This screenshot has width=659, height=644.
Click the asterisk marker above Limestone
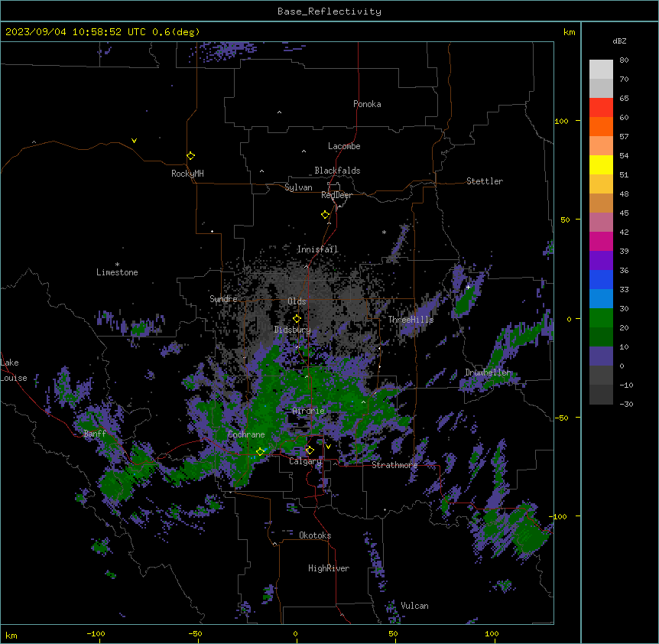coord(117,265)
